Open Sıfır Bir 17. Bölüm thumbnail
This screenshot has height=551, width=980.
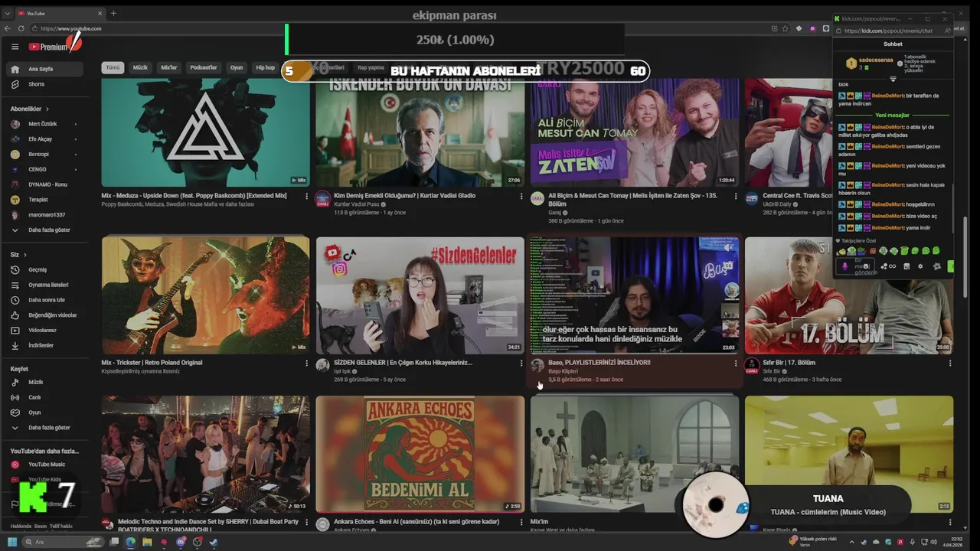(849, 295)
